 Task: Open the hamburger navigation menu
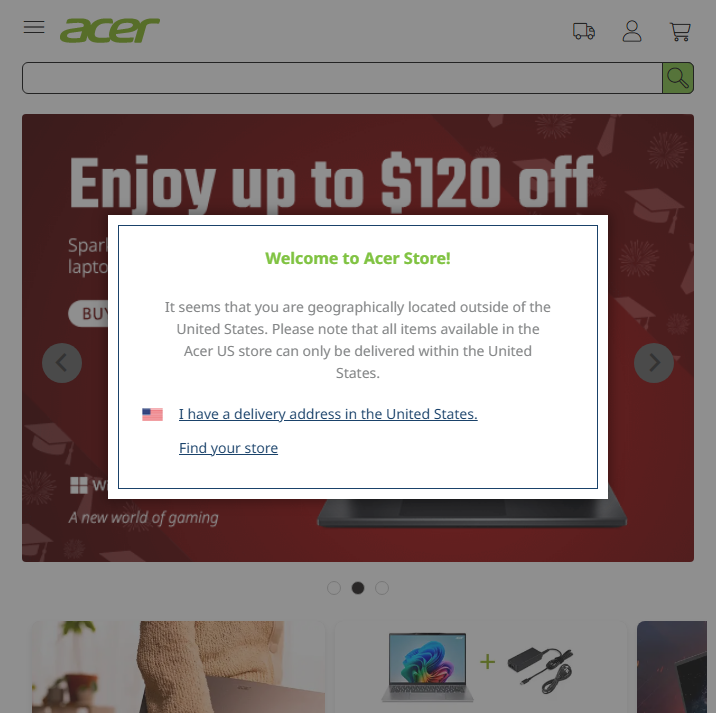click(x=34, y=27)
